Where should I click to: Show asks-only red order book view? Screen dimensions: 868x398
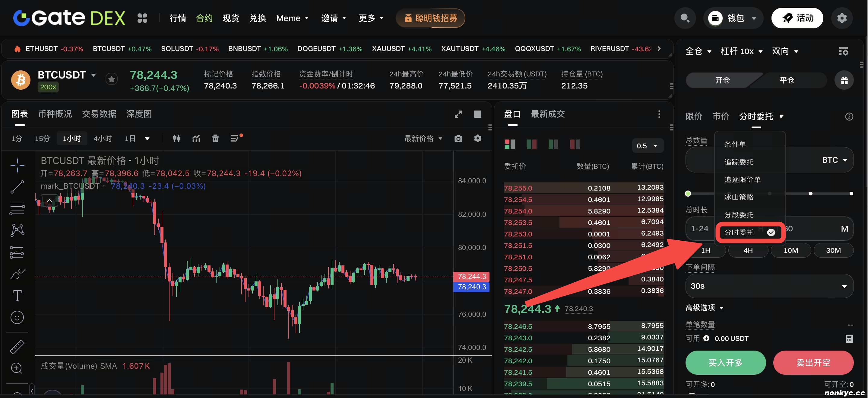(575, 144)
